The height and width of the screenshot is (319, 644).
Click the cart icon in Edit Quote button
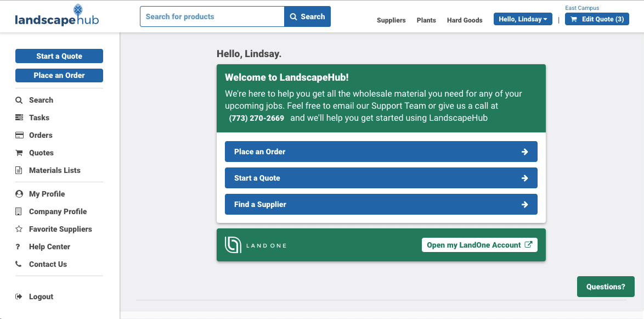(574, 19)
